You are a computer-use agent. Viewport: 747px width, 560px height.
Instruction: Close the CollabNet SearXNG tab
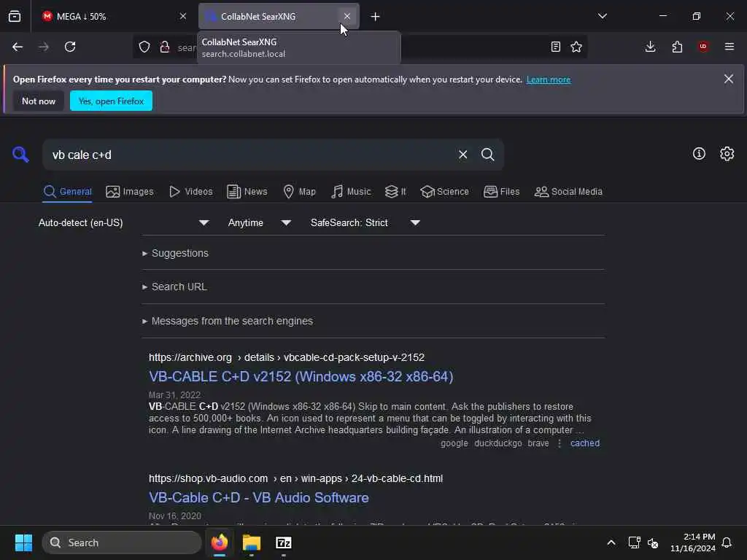pyautogui.click(x=347, y=16)
